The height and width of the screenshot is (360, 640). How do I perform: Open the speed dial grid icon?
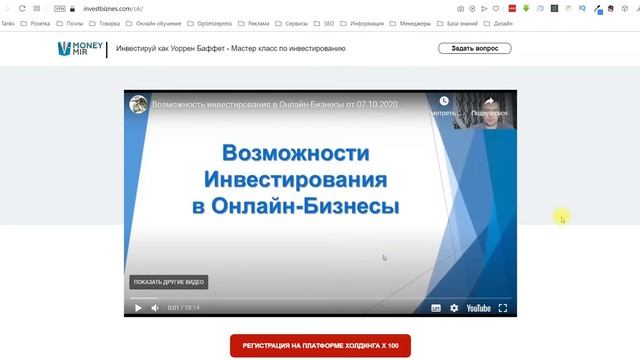coord(37,9)
